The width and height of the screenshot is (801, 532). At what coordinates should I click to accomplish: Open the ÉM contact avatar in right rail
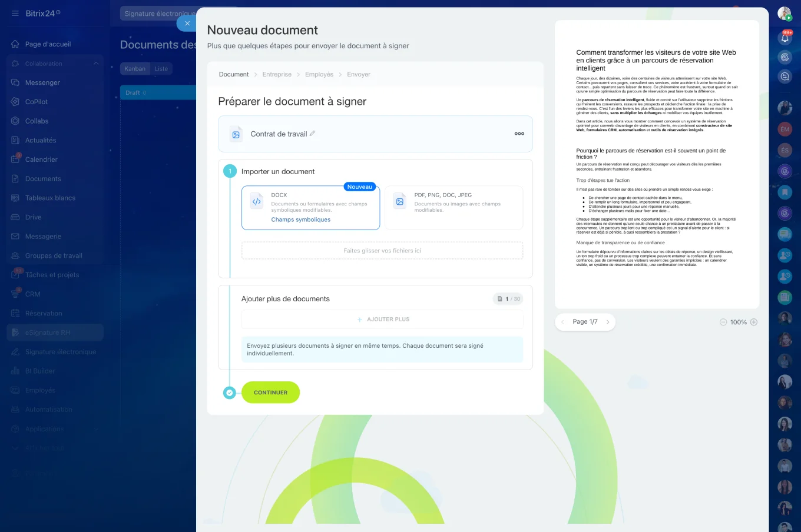click(x=785, y=129)
